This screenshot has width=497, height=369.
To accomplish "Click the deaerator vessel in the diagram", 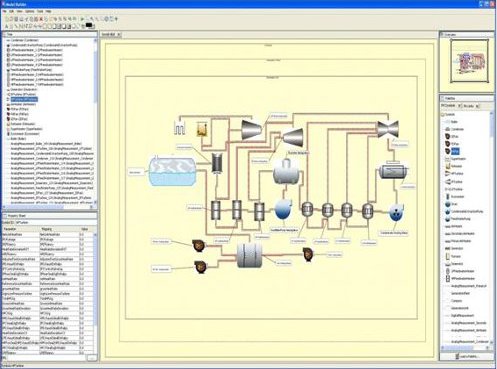I will [x=286, y=172].
